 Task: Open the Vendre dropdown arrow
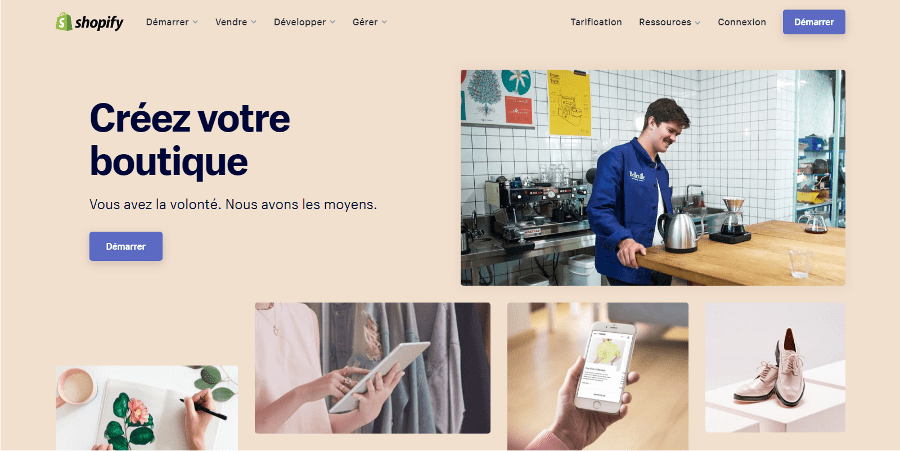[254, 22]
